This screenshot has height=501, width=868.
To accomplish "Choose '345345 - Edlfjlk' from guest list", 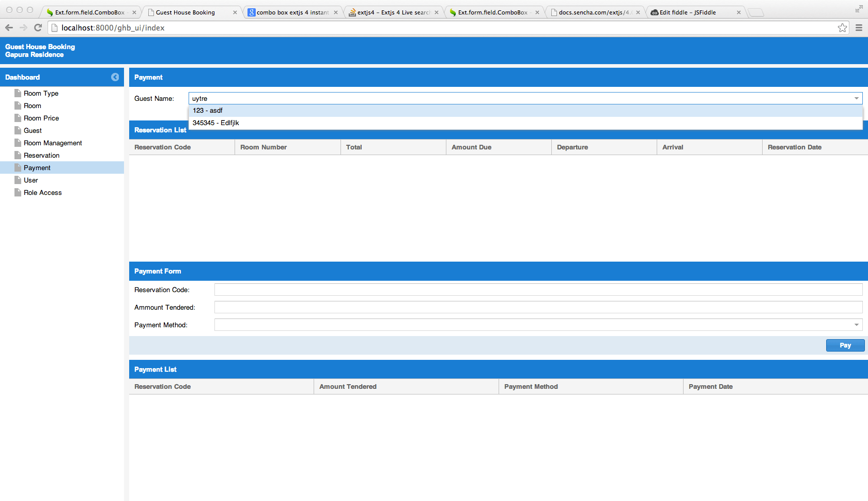I will tap(525, 123).
